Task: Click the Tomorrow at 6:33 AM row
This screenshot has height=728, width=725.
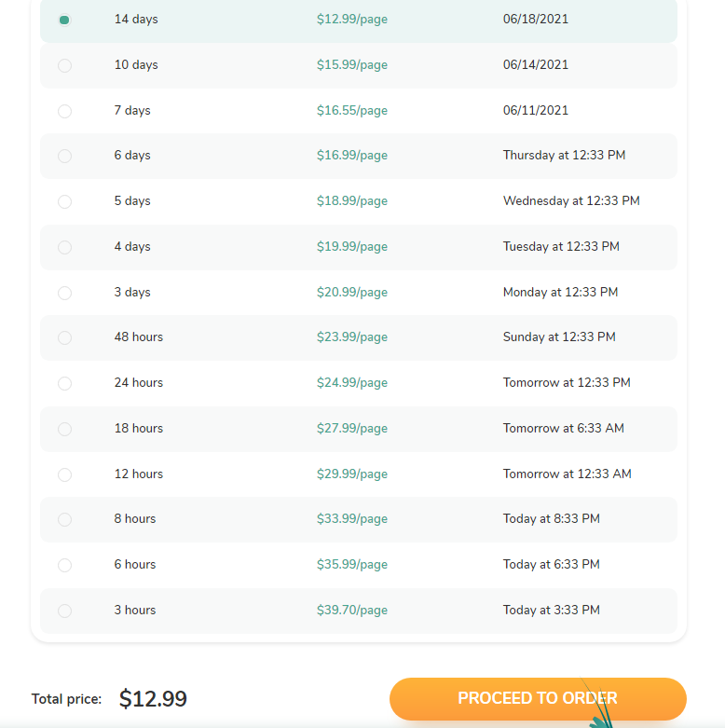Action: coord(359,429)
